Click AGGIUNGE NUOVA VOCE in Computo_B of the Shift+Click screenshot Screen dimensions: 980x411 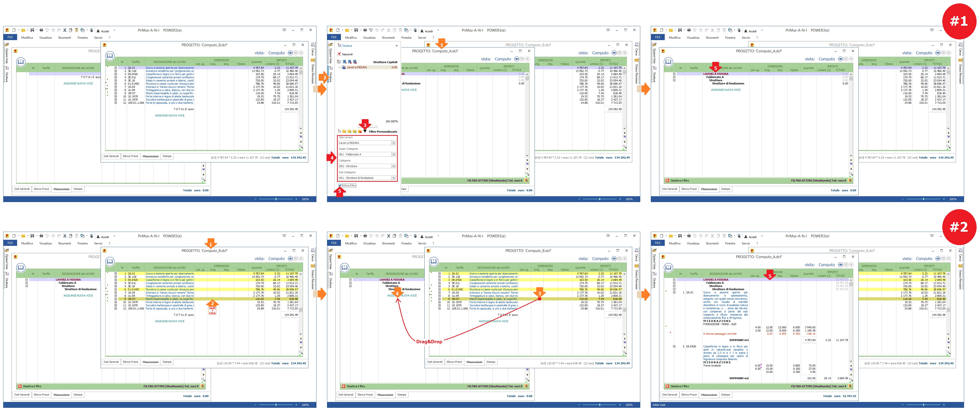click(x=170, y=321)
